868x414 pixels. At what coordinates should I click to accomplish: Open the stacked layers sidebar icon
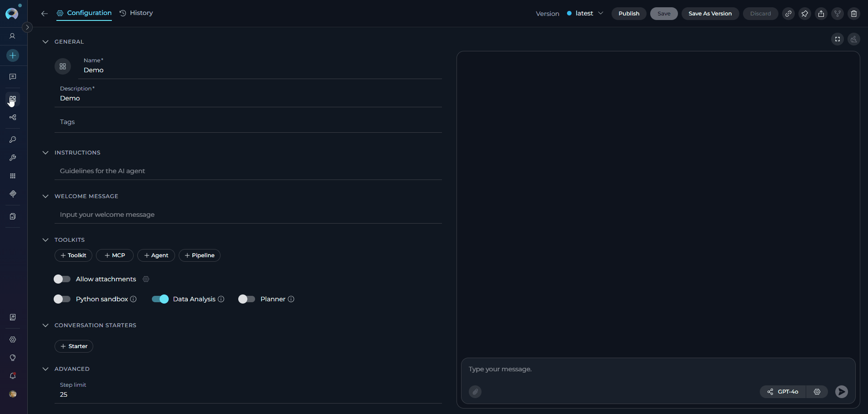[x=13, y=194]
